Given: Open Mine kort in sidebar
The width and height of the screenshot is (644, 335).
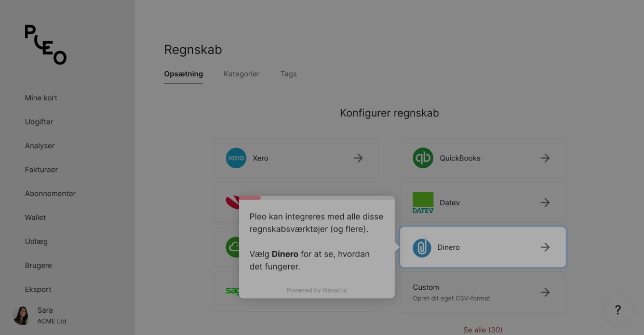Looking at the screenshot, I should tap(41, 98).
